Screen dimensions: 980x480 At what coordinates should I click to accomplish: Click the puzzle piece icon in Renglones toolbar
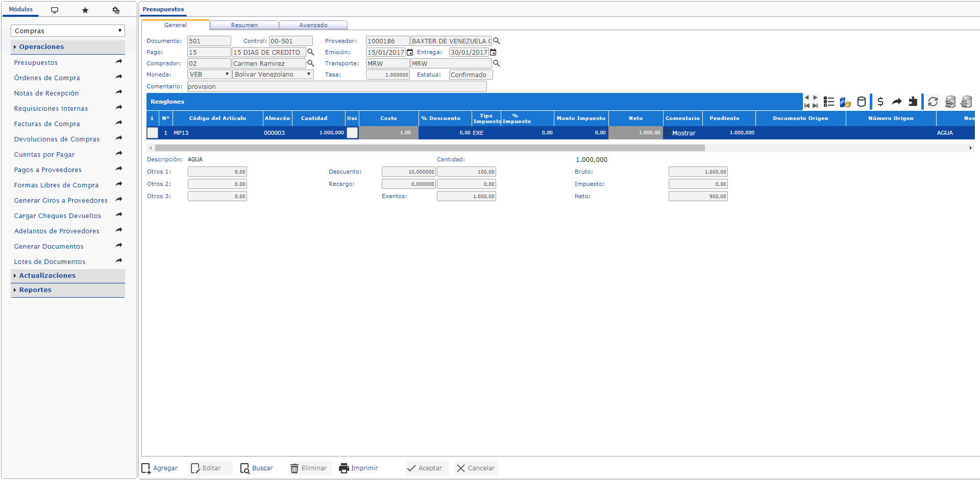click(913, 102)
